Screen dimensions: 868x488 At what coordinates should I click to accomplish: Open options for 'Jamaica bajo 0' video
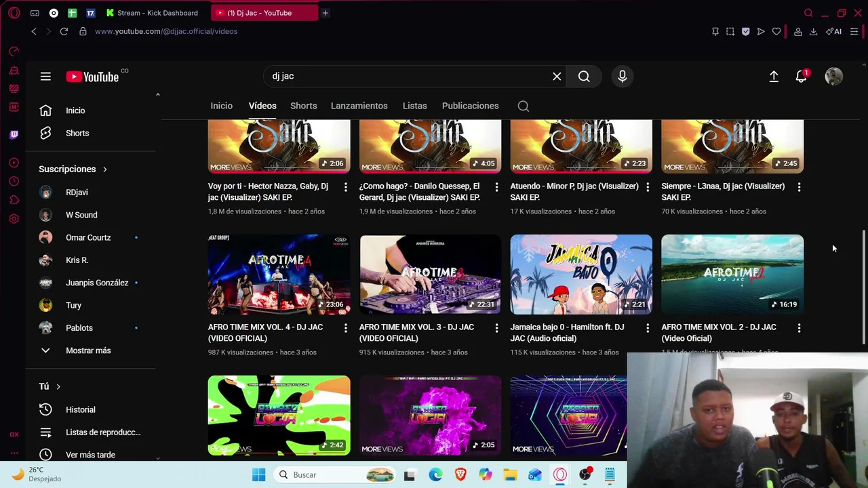tap(648, 328)
